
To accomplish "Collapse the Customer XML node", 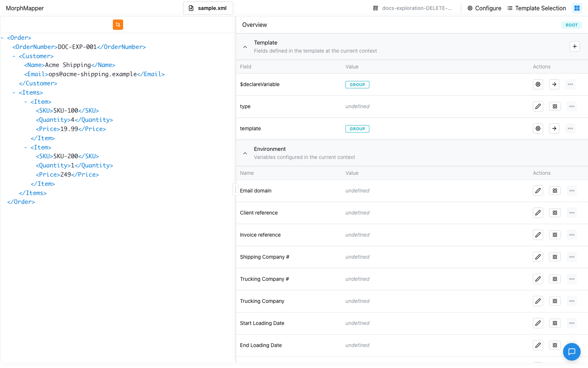I will coord(14,56).
